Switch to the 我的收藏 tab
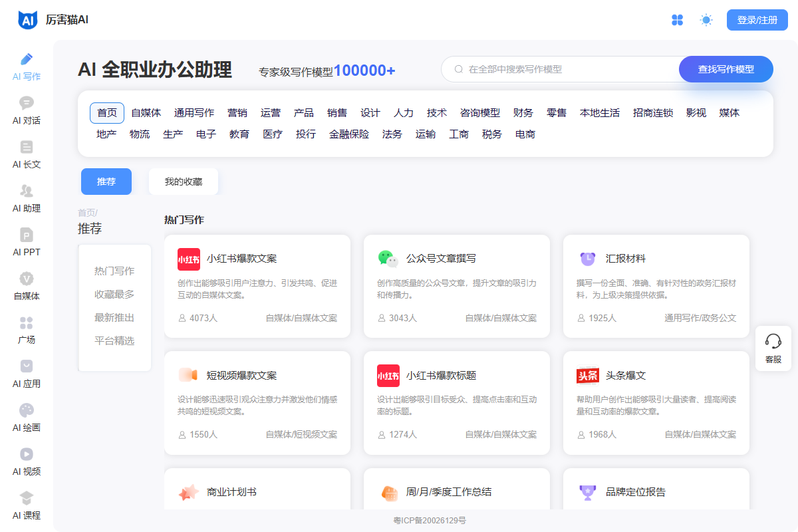The width and height of the screenshot is (798, 532). click(x=184, y=182)
